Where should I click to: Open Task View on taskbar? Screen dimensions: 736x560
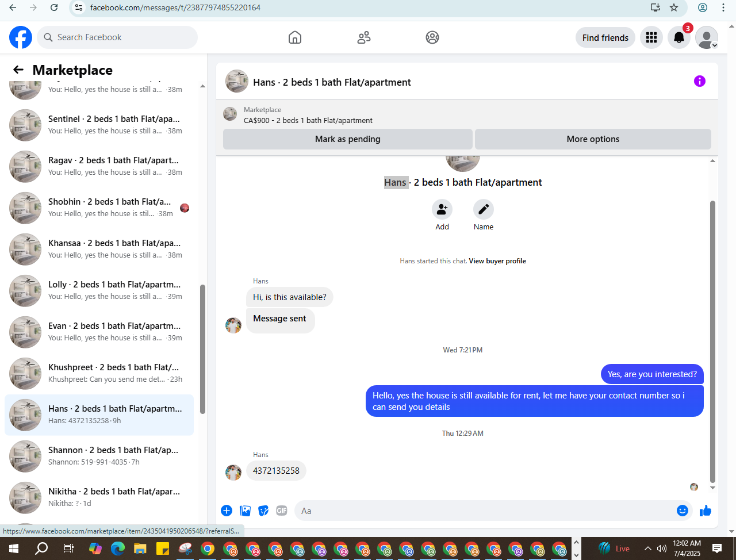[68, 549]
